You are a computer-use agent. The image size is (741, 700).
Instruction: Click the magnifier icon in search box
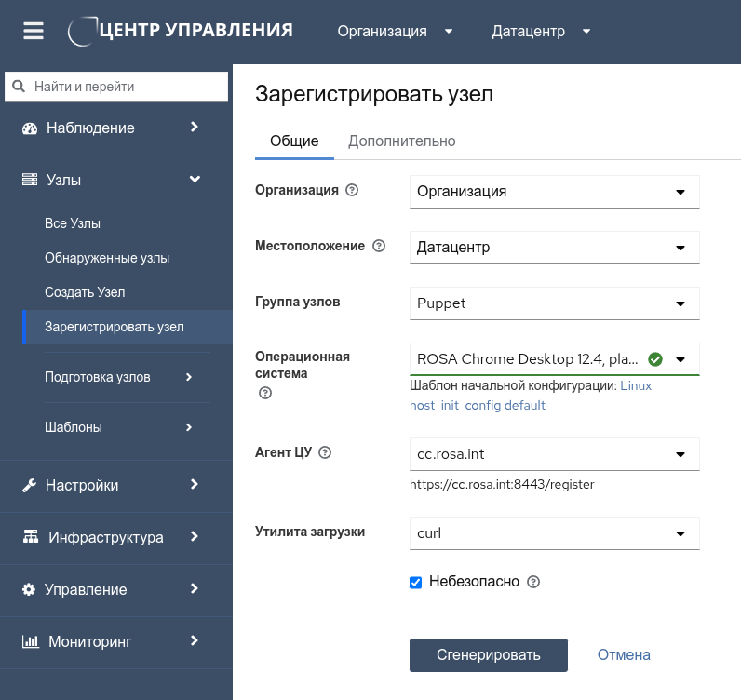[18, 87]
